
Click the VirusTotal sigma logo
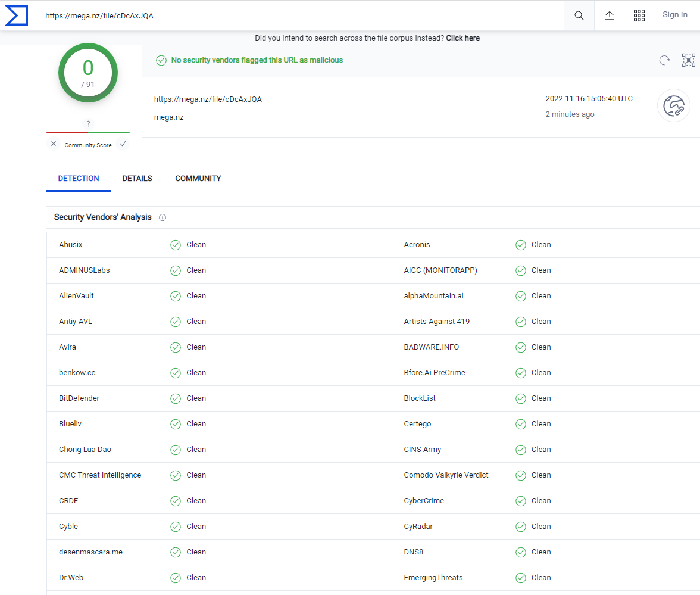point(17,15)
